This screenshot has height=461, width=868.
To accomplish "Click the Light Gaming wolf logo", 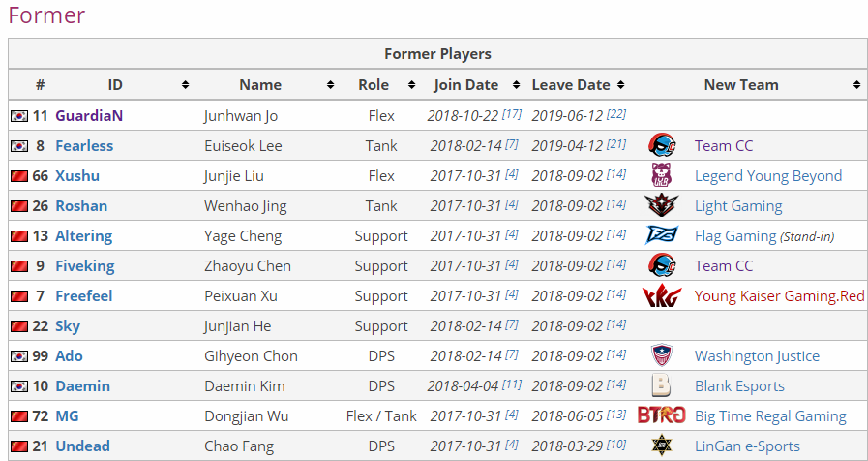I will [662, 205].
